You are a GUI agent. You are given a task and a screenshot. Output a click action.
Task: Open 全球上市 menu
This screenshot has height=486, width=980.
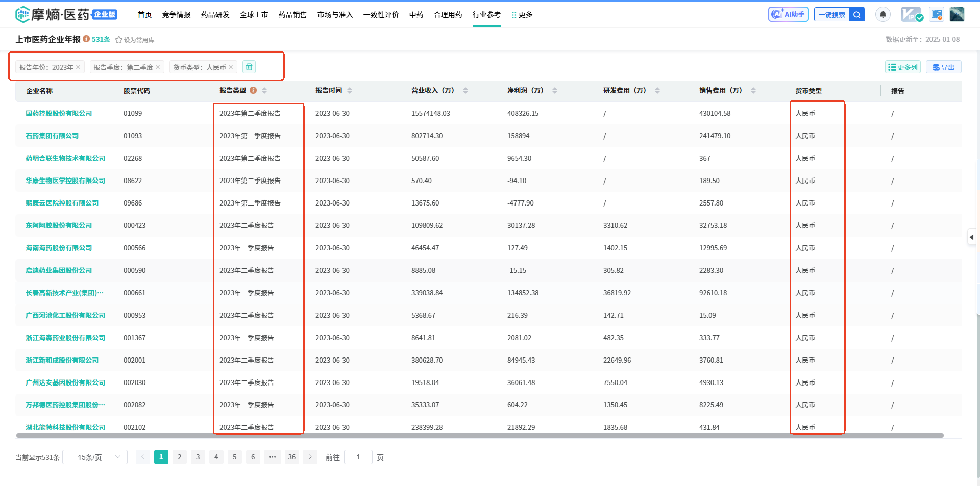pyautogui.click(x=254, y=15)
